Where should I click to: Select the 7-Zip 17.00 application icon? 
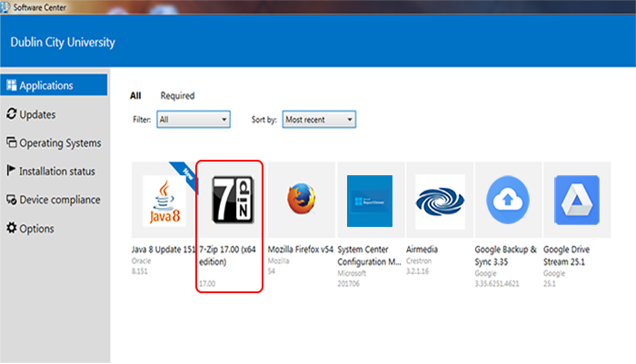pyautogui.click(x=233, y=200)
